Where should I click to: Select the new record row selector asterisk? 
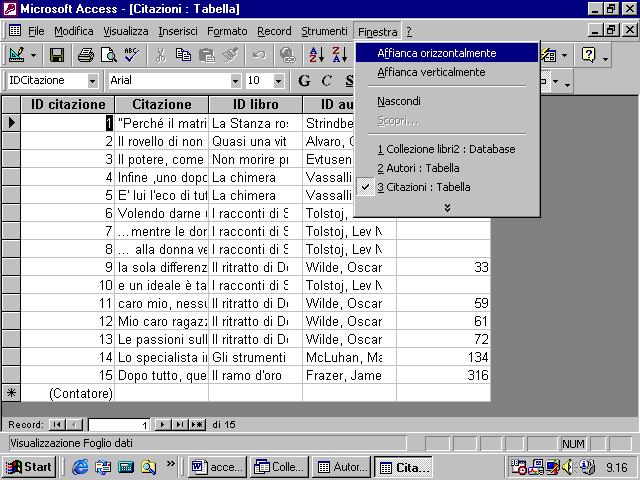(11, 393)
